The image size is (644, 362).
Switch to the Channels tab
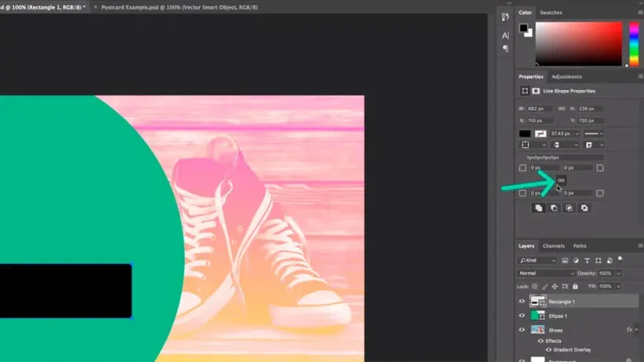pyautogui.click(x=553, y=246)
